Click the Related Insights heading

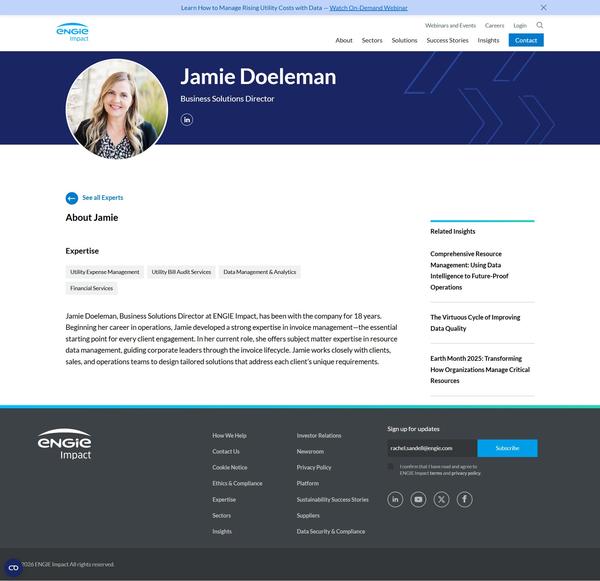pos(453,232)
